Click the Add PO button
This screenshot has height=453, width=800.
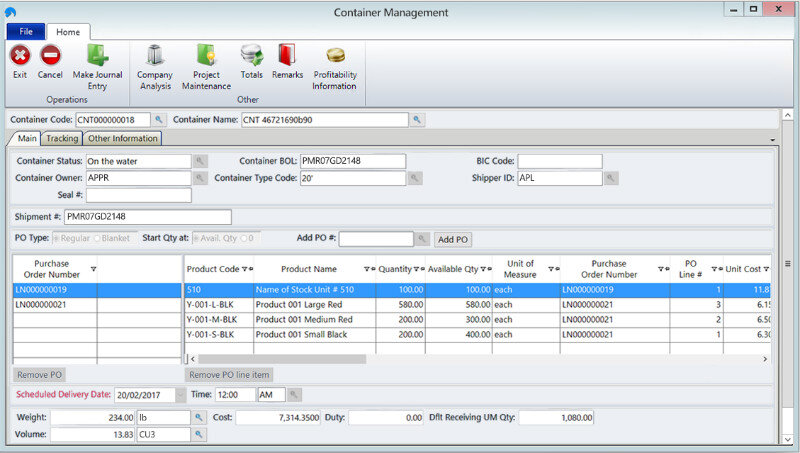tap(453, 240)
